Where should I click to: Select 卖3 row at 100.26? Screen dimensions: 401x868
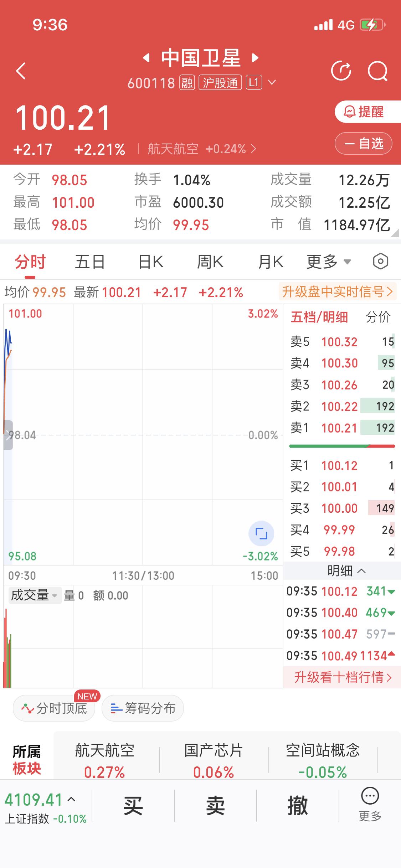pyautogui.click(x=342, y=385)
